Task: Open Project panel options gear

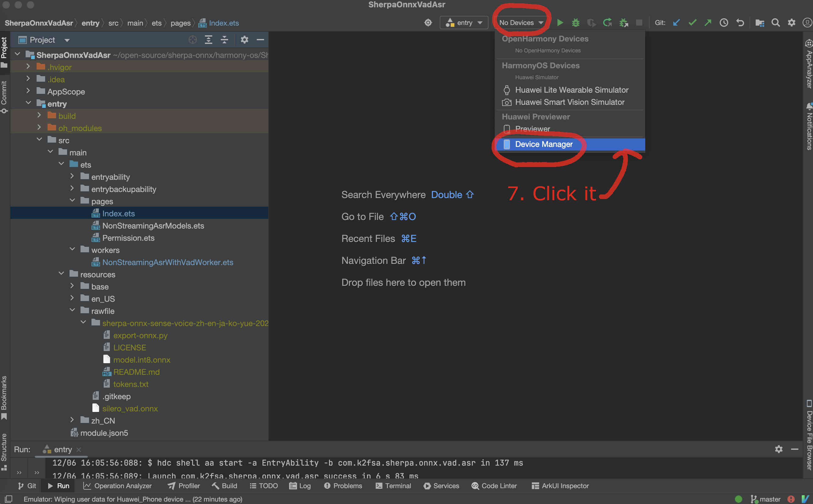Action: [245, 40]
